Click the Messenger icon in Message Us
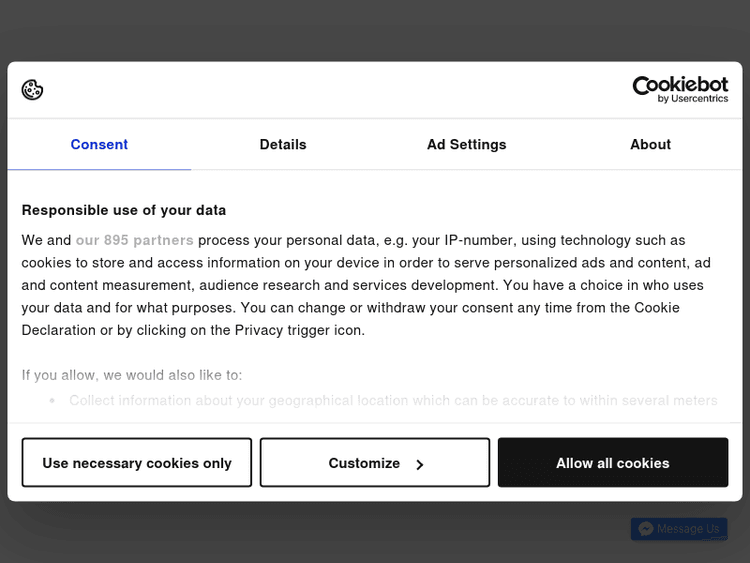This screenshot has width=750, height=563. [646, 529]
